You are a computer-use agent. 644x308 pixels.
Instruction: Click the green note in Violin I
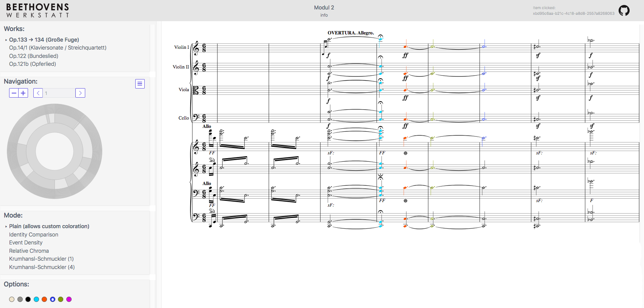[x=432, y=47]
